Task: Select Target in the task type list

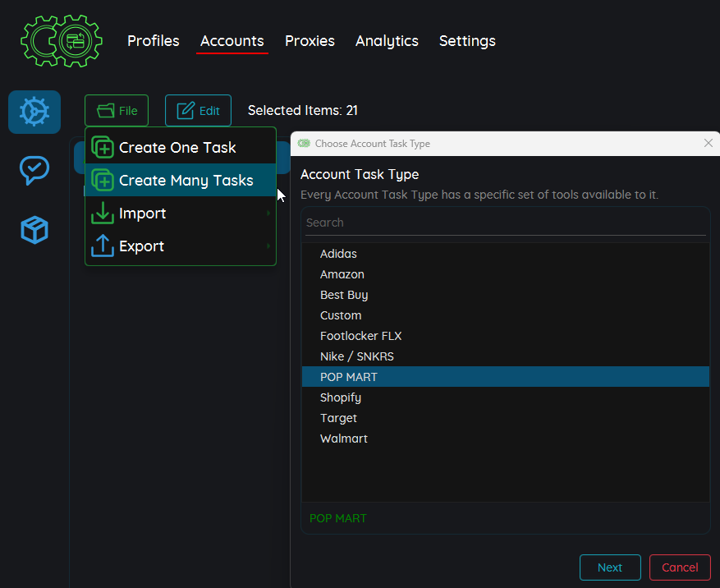Action: (x=506, y=418)
